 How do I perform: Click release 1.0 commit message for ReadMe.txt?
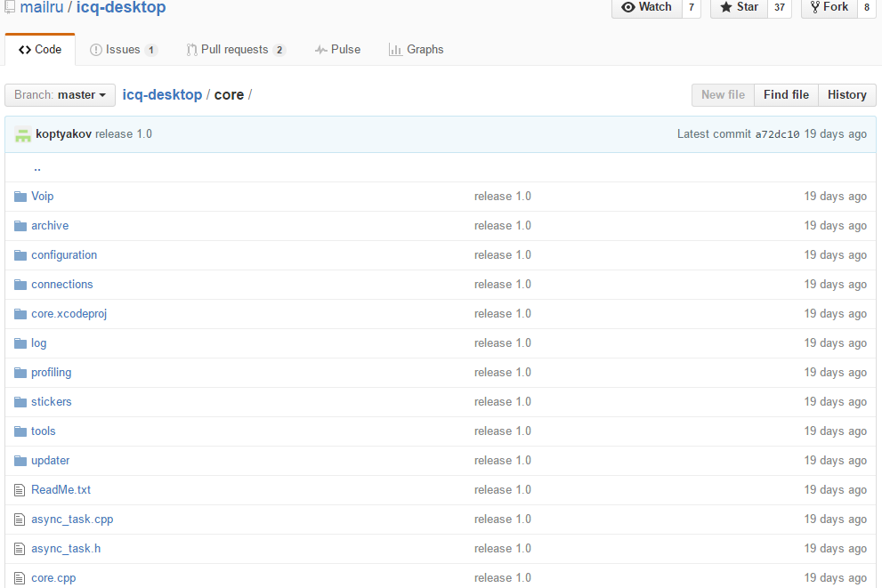503,490
